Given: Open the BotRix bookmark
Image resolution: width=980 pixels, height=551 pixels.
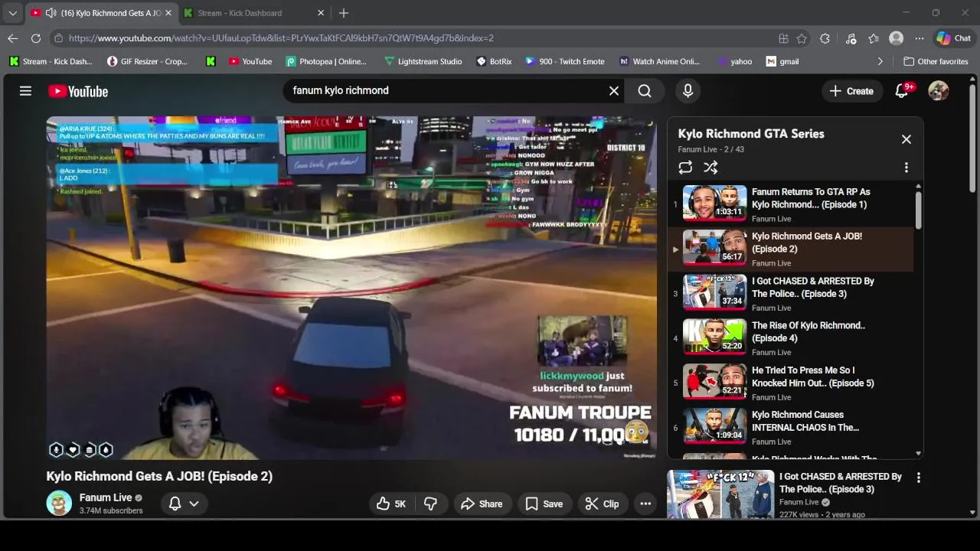Looking at the screenshot, I should click(x=494, y=61).
